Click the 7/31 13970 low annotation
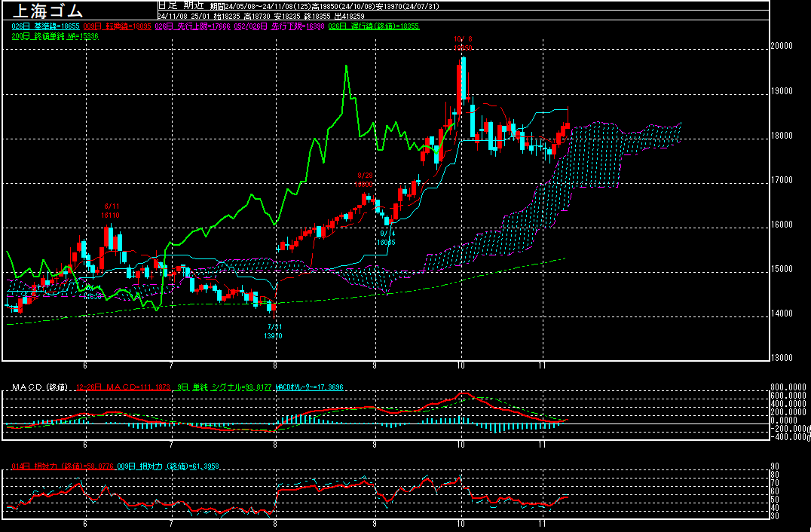811x532 pixels. click(x=274, y=332)
